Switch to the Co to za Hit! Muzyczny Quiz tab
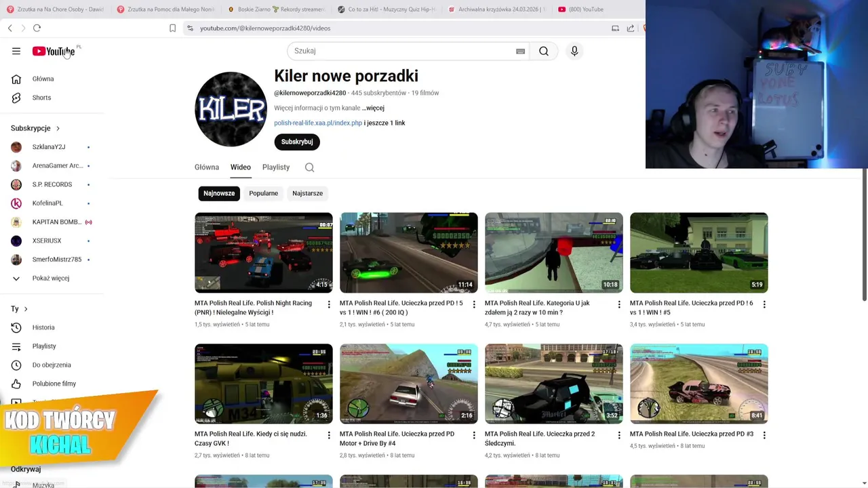The image size is (868, 488). pyautogui.click(x=387, y=9)
